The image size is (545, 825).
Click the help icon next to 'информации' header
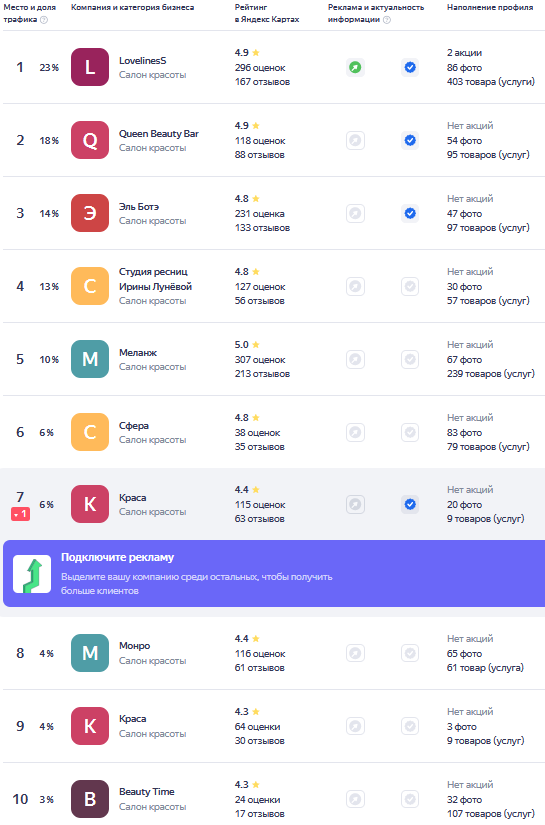click(x=387, y=20)
